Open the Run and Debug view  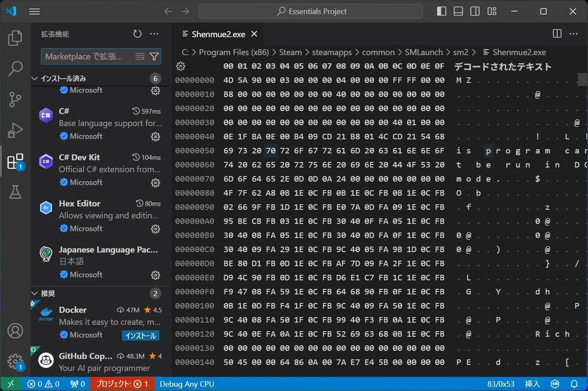pos(15,130)
